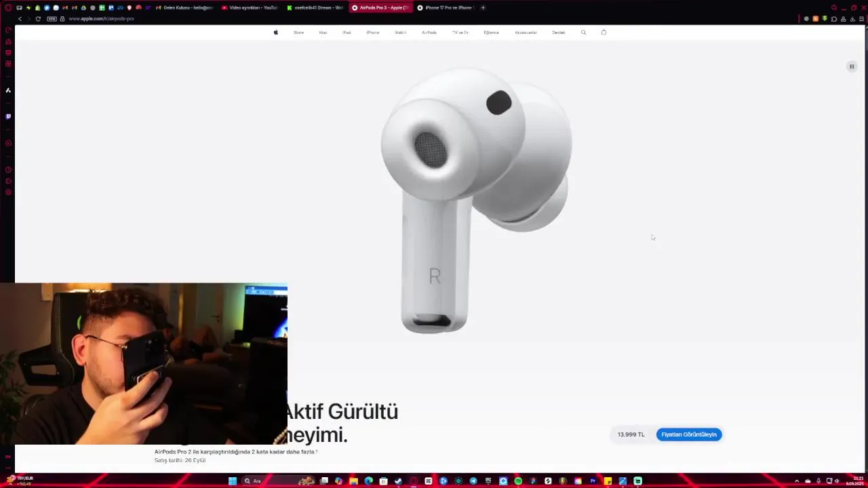Open Telegram from the taskbar

coord(473,481)
